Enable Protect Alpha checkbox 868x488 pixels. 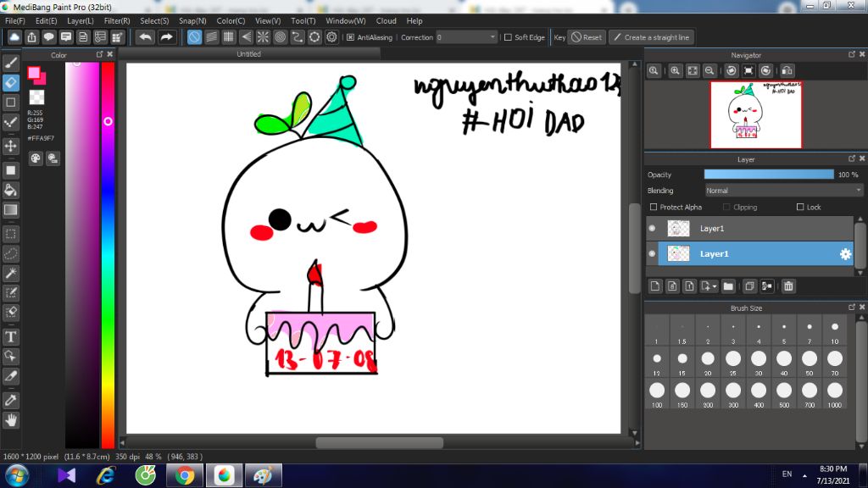point(654,207)
